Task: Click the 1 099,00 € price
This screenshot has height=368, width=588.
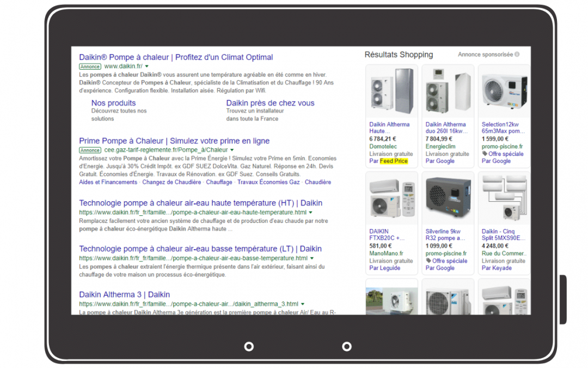Action: [x=439, y=246]
